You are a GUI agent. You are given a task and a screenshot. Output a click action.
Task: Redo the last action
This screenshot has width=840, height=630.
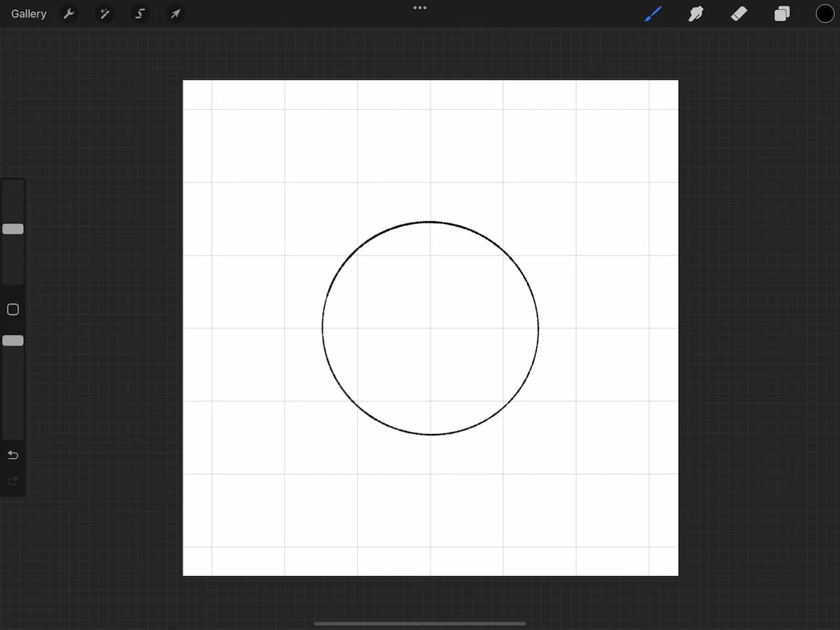click(x=13, y=481)
